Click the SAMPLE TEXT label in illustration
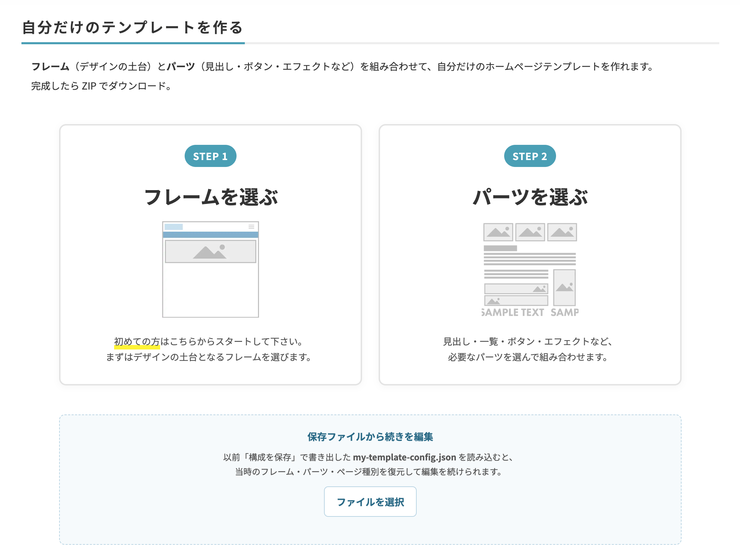The image size is (740, 560). point(513,312)
